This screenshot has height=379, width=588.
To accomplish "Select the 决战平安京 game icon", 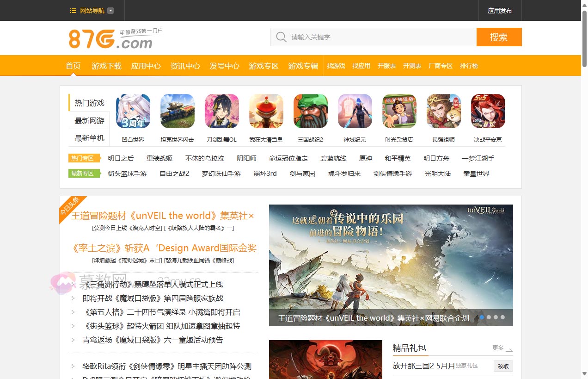I will point(488,111).
